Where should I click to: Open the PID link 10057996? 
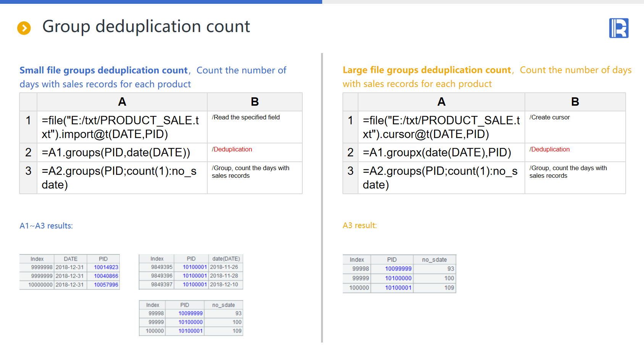tap(106, 285)
